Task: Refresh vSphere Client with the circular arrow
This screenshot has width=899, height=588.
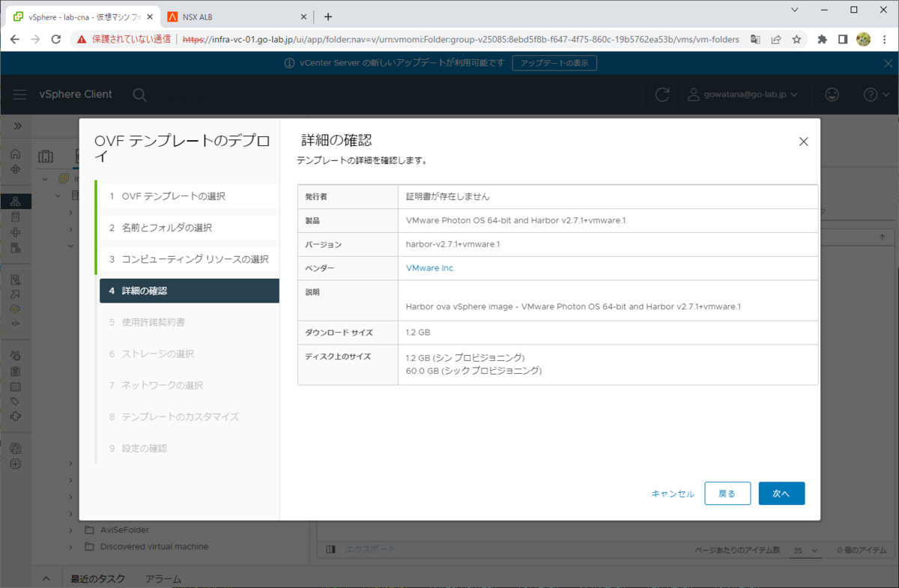Action: pos(662,94)
